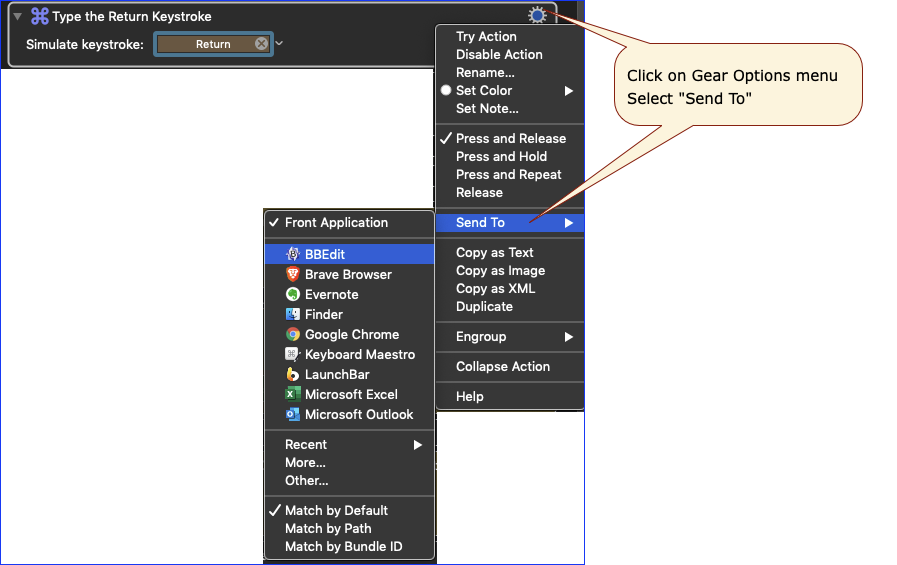This screenshot has width=897, height=565.
Task: Click the Keyboard Maestro command icon in action title
Action: click(x=39, y=16)
